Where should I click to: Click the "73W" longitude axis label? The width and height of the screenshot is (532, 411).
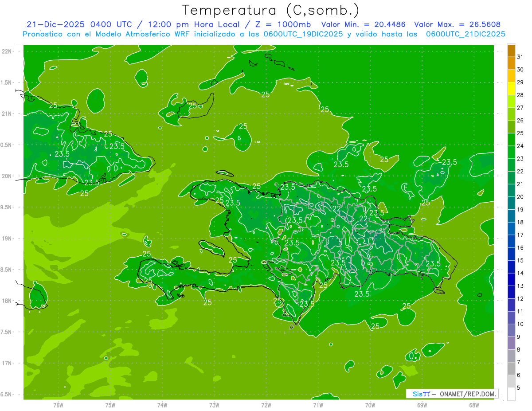214,405
